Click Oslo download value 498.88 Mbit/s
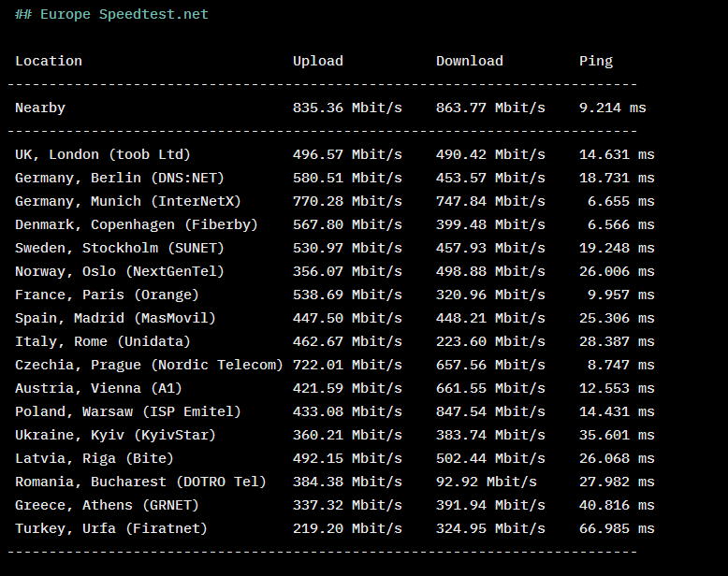This screenshot has height=576, width=728. click(490, 271)
